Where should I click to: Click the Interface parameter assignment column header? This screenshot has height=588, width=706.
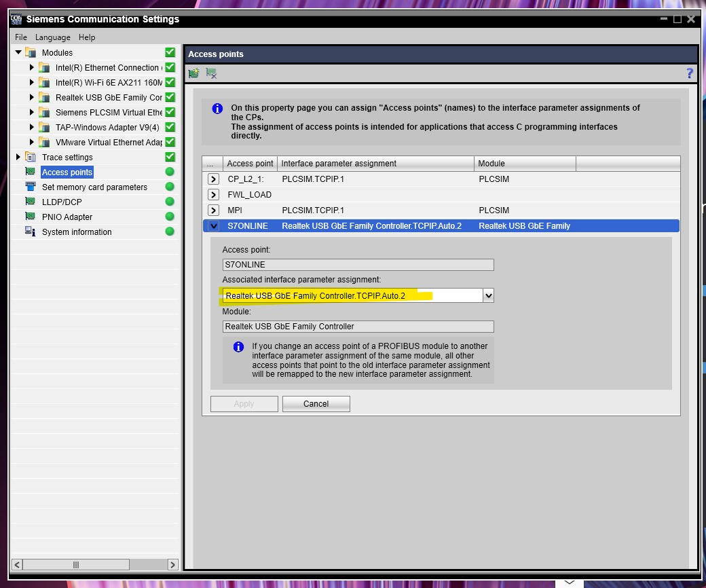[x=375, y=164]
